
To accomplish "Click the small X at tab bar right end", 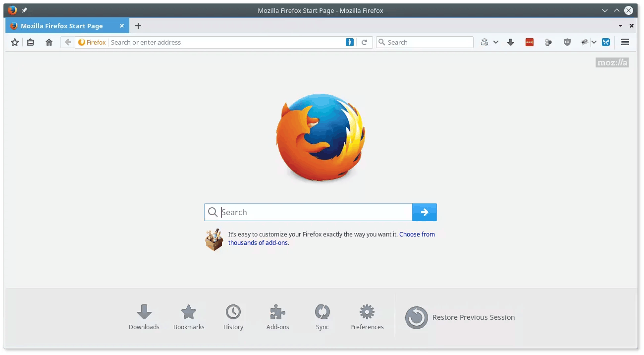I will (x=632, y=26).
